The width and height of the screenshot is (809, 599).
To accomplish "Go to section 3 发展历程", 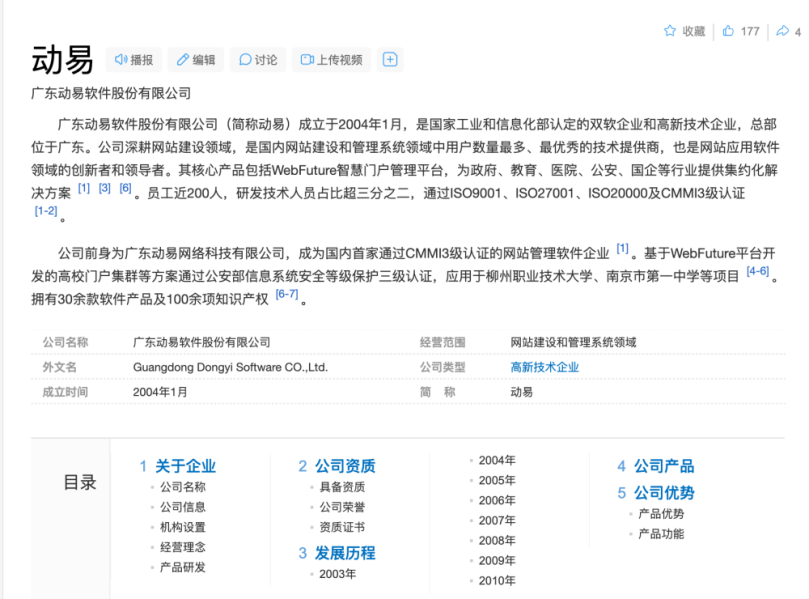I will tap(345, 553).
